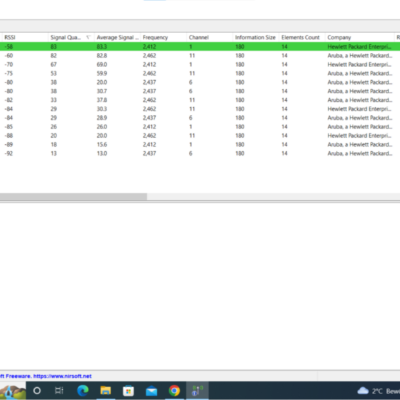Image resolution: width=400 pixels, height=400 pixels.
Task: Click signal quality cell showing 67
Action: click(54, 64)
